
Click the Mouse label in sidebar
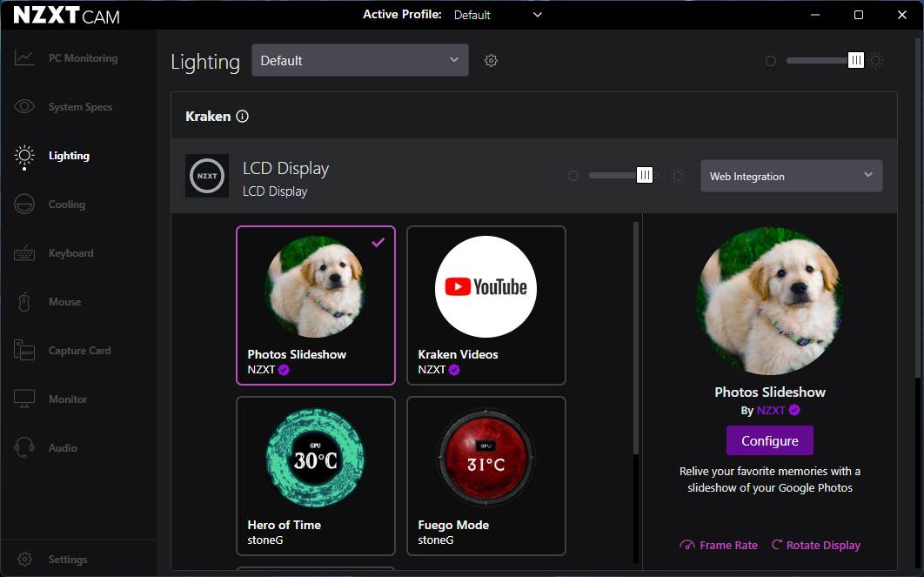point(65,302)
